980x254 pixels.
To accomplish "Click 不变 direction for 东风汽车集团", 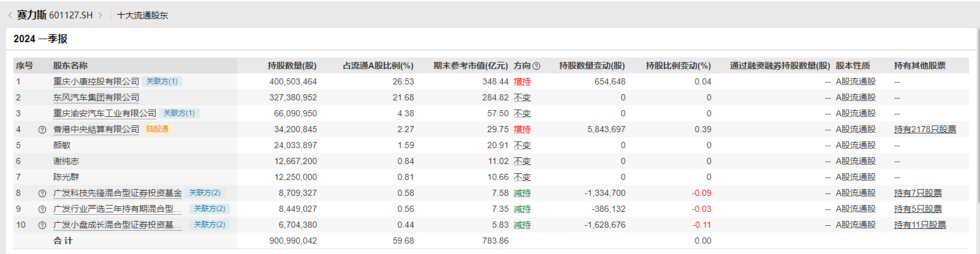I will [522, 97].
